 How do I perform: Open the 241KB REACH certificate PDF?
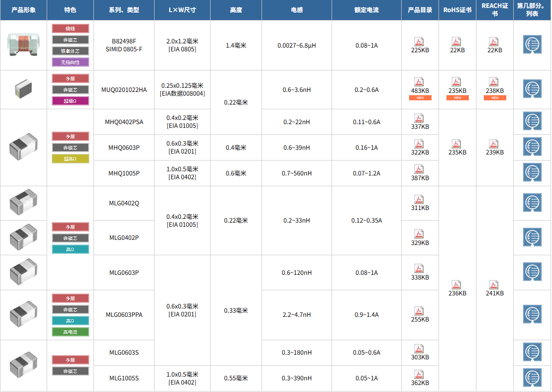click(x=494, y=285)
